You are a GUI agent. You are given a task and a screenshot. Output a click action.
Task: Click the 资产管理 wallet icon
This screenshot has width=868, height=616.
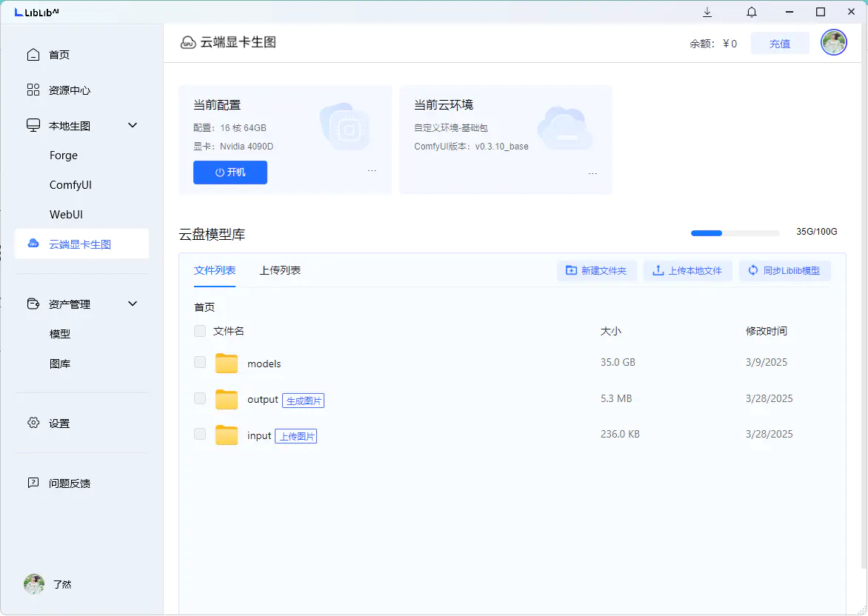click(x=33, y=304)
